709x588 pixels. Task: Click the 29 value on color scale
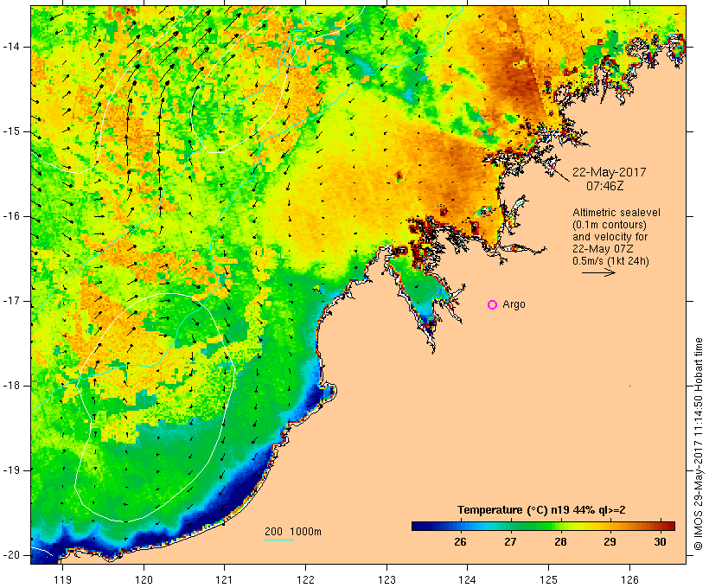610,542
